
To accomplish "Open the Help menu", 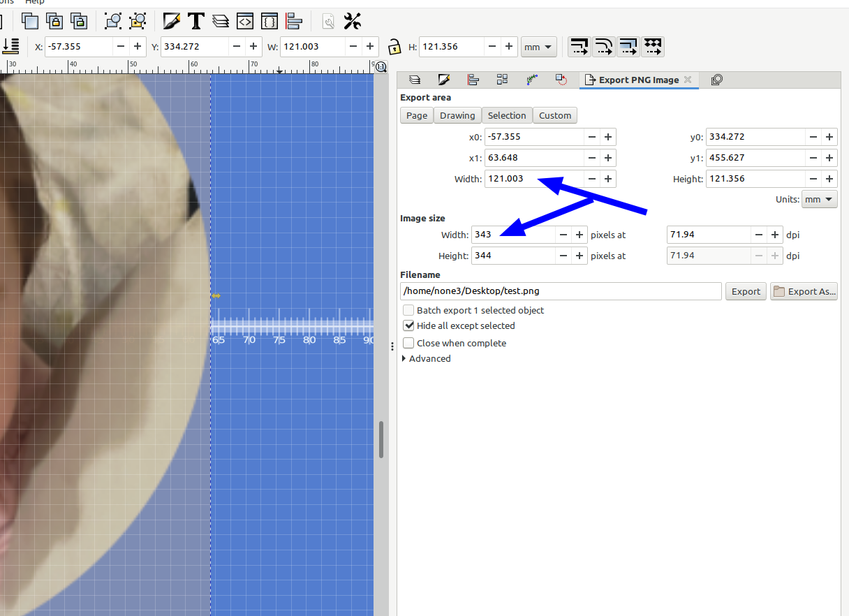I will pyautogui.click(x=35, y=2).
